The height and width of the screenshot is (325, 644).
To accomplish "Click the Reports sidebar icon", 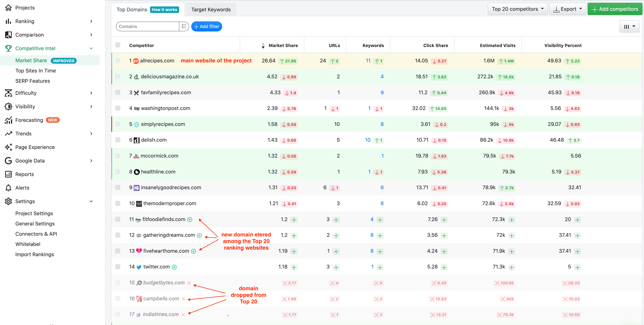I will pyautogui.click(x=8, y=174).
